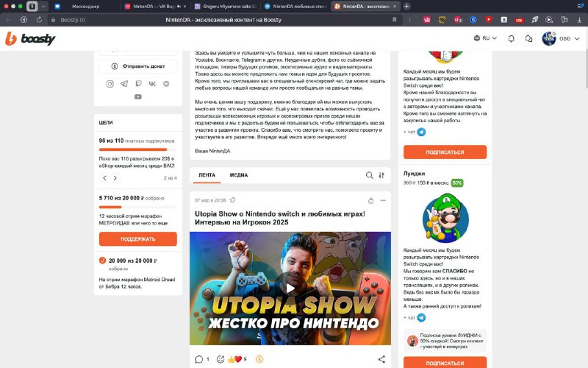This screenshot has height=368, width=588.
Task: Reload the page
Action: click(x=39, y=20)
